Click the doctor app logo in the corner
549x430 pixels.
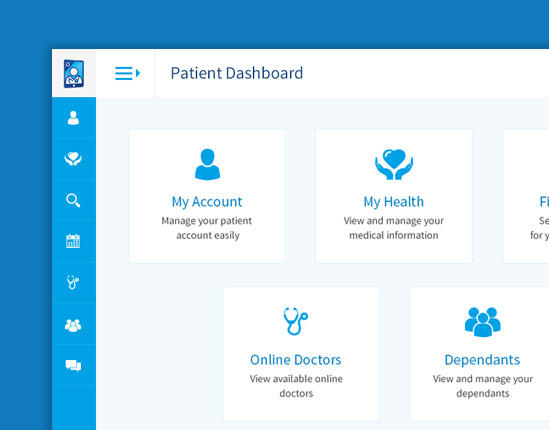click(74, 74)
